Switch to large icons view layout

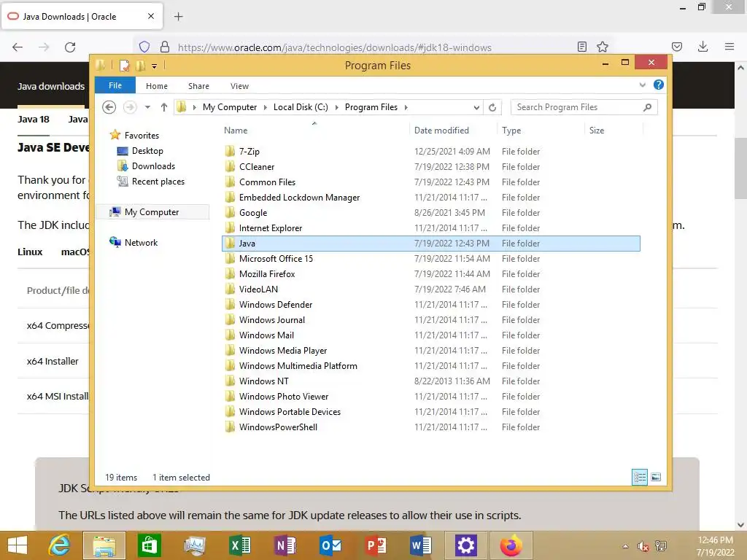click(656, 477)
